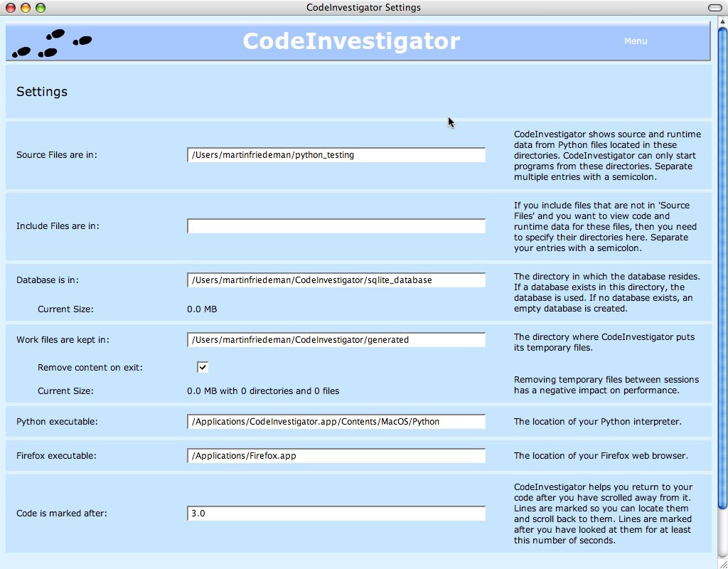Click the scrollbar up arrow

(722, 21)
